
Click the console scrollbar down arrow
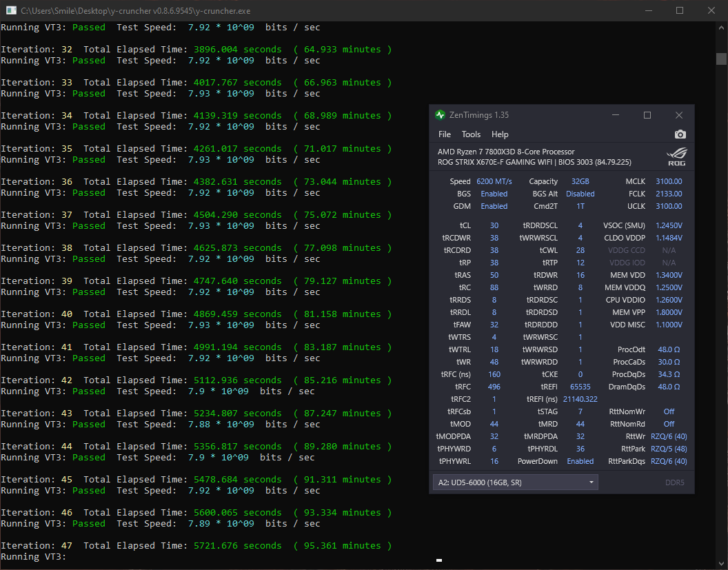[721, 564]
